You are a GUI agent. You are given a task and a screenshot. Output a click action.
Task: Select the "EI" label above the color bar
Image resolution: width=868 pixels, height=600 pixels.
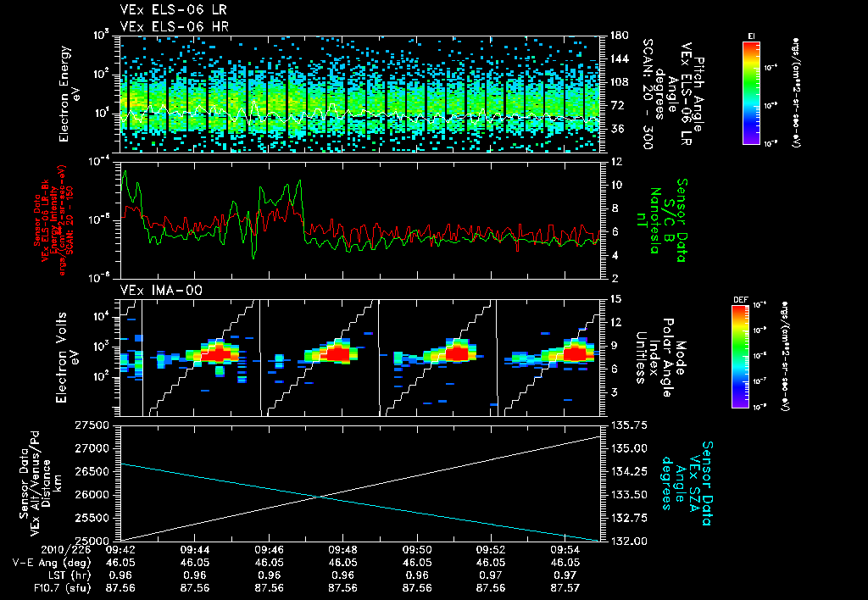(751, 36)
